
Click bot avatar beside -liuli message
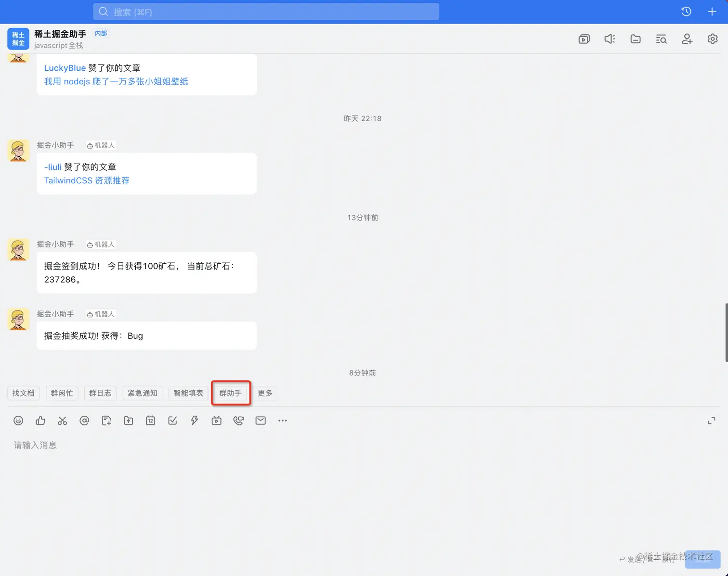19,151
